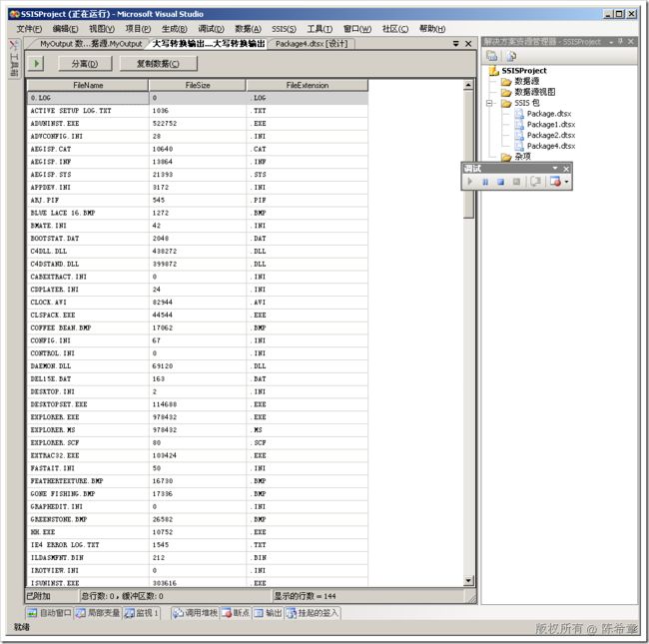
Task: Click file size cell 522752
Action: click(198, 124)
